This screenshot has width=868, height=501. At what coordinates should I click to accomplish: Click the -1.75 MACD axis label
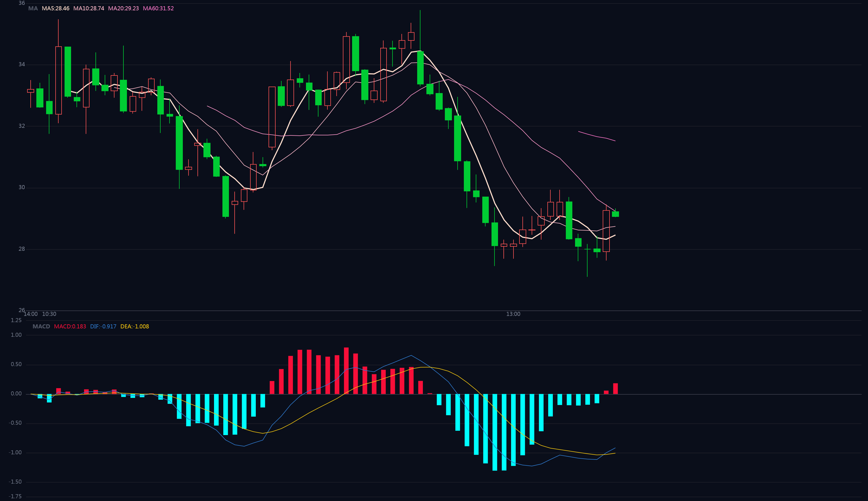coord(15,496)
